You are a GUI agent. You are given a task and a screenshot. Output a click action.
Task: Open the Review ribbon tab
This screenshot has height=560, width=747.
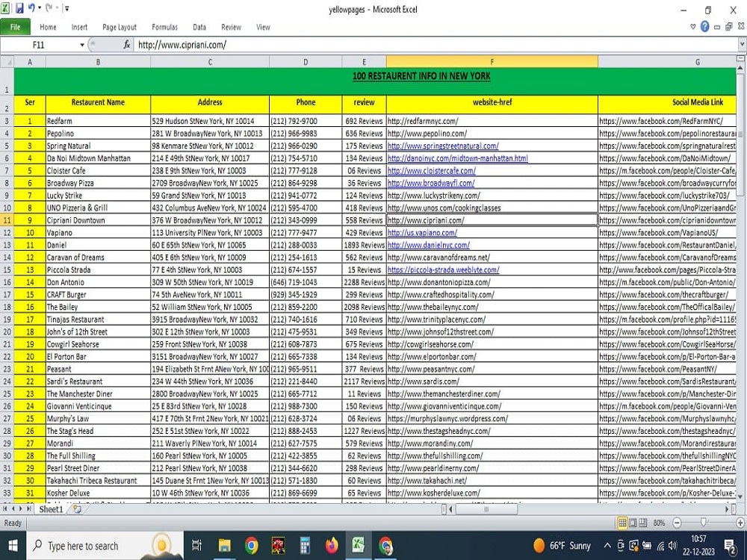click(231, 27)
